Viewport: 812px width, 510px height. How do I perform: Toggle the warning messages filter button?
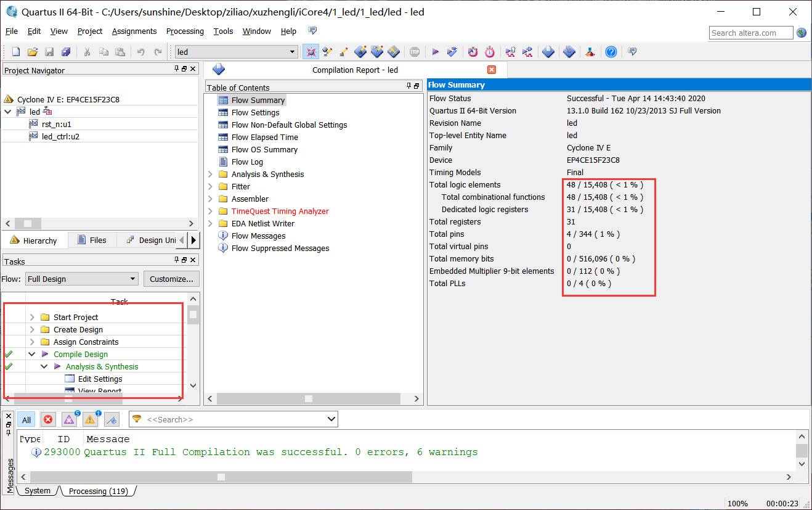pos(90,420)
